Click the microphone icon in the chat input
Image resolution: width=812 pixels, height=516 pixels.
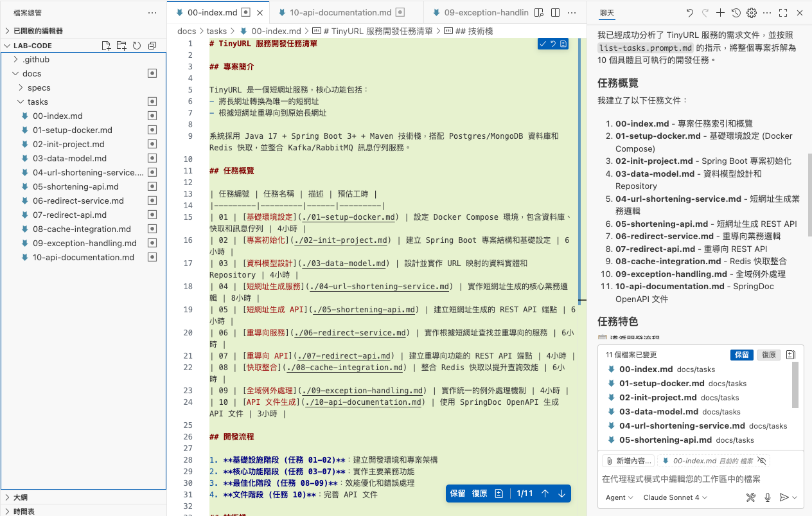tap(768, 497)
